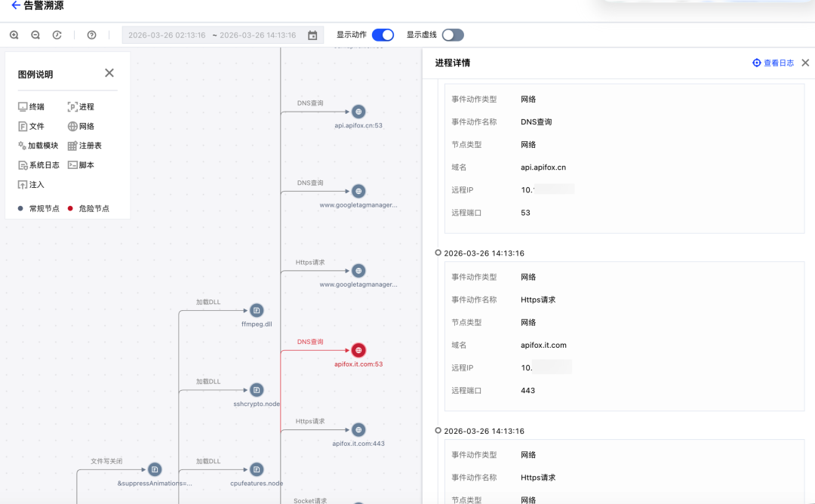Click the back arrow beside 告警溯源

[x=16, y=6]
